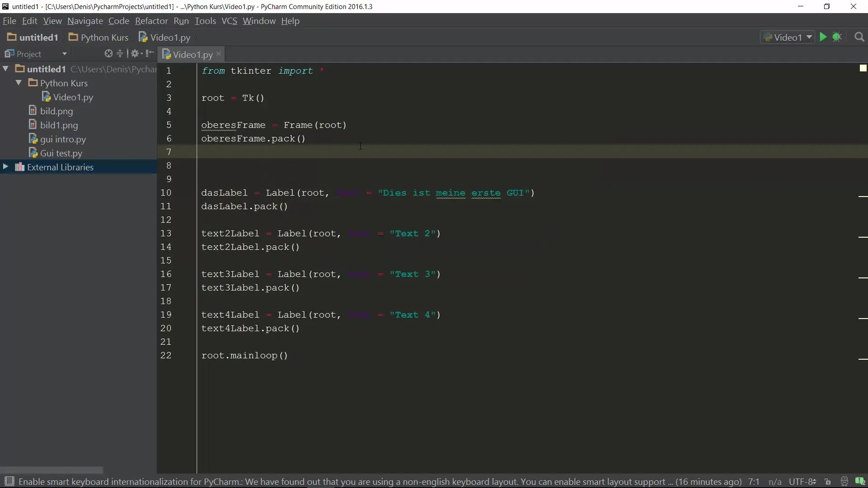Open the Code menu
The width and height of the screenshot is (868, 488).
[x=118, y=21]
